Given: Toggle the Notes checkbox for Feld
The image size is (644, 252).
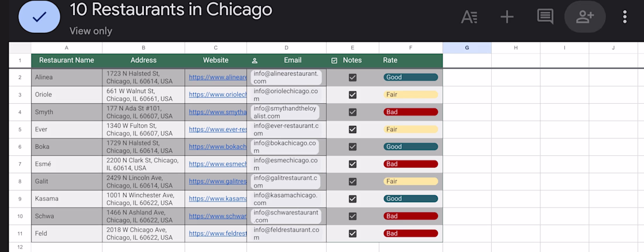Looking at the screenshot, I should (x=352, y=233).
